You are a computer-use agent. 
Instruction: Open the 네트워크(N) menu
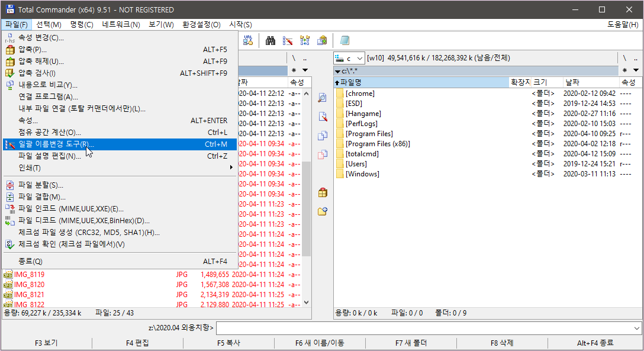pos(121,25)
